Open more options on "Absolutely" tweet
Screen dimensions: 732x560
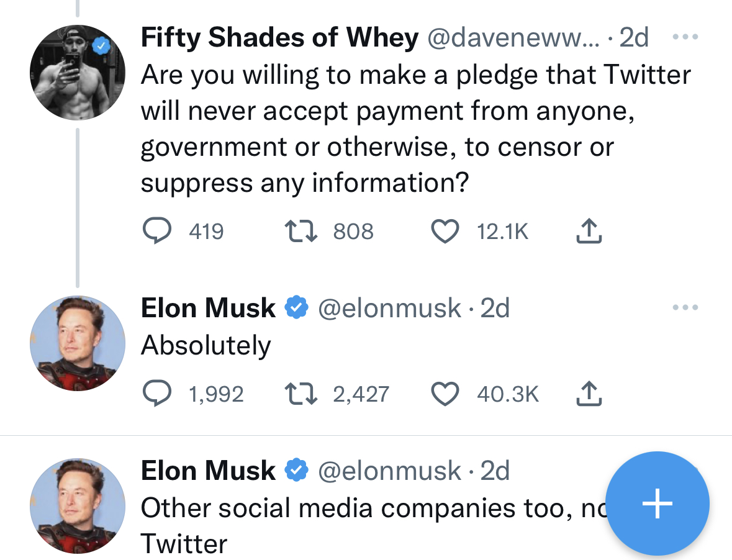point(685,307)
